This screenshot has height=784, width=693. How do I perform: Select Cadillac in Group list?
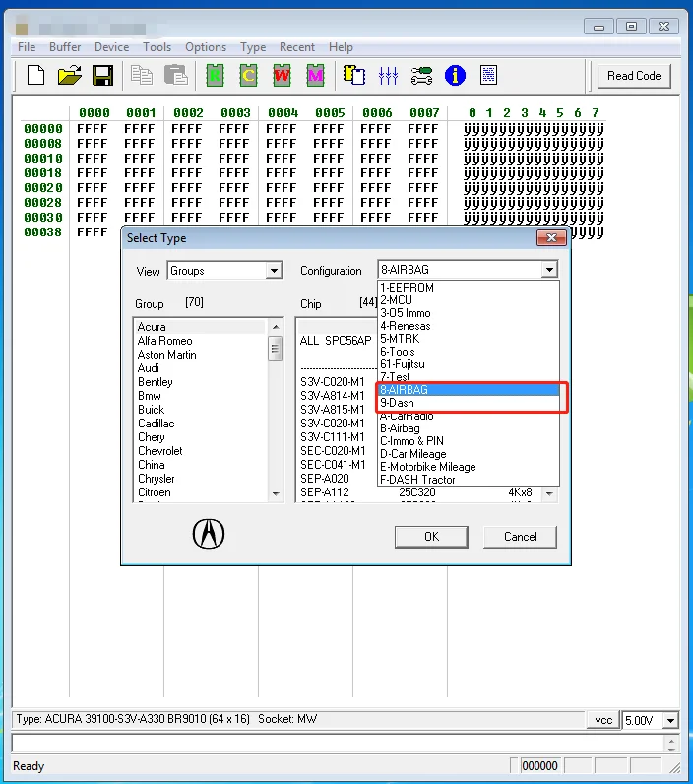(200, 424)
